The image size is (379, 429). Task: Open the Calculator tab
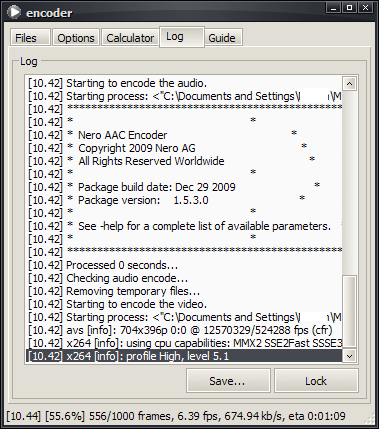pos(130,37)
